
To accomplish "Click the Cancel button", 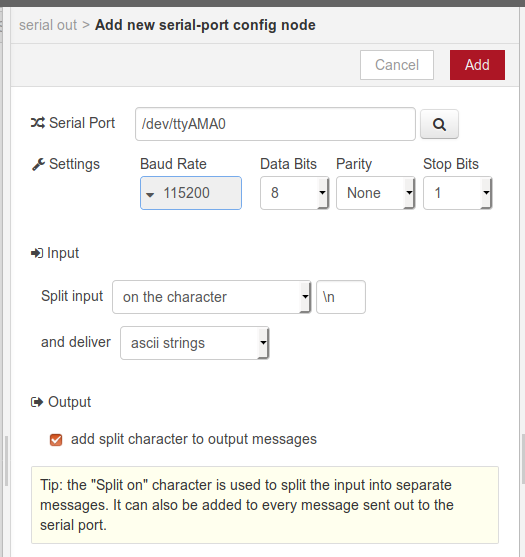I will tap(397, 65).
